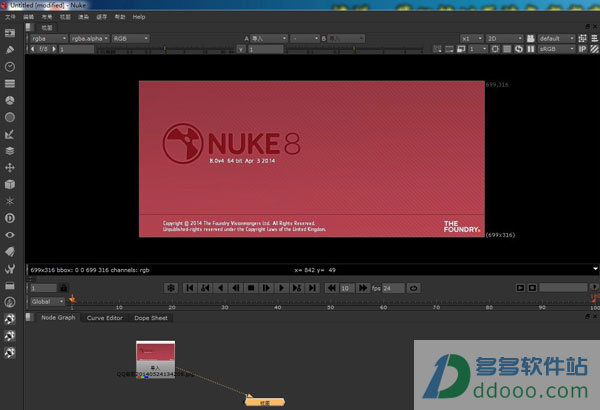Open the 文件 (File) menu

point(10,17)
